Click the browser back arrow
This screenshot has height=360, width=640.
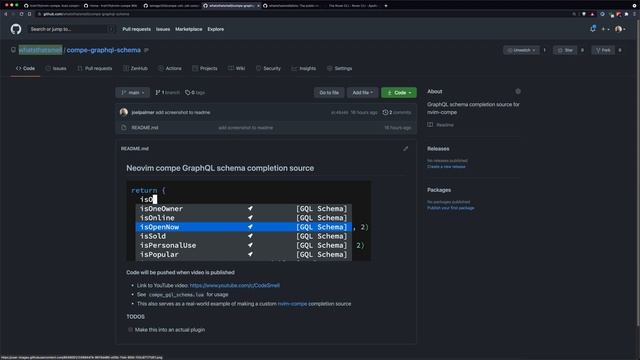6,14
